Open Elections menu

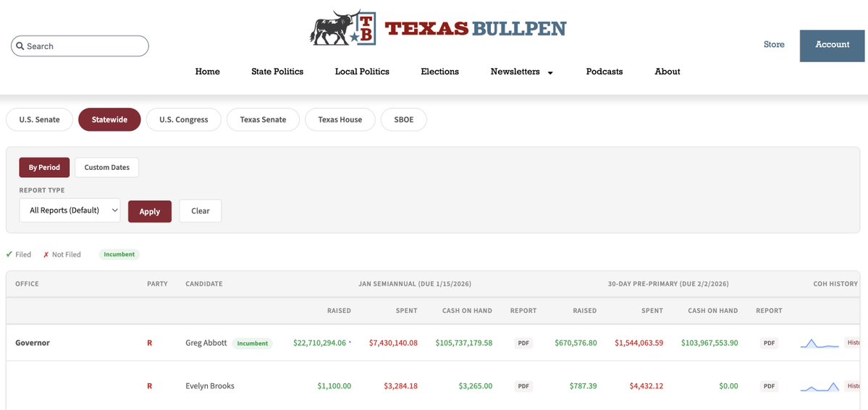coord(439,72)
